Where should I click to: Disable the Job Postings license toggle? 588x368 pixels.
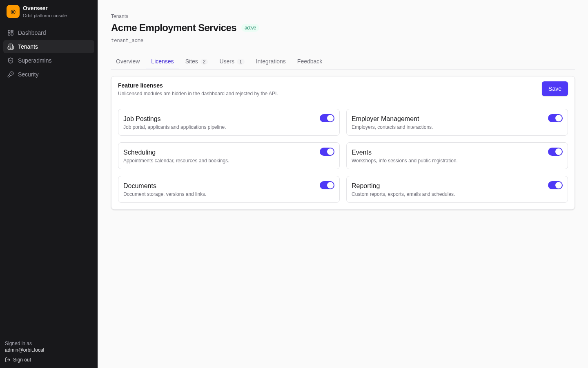[x=327, y=118]
